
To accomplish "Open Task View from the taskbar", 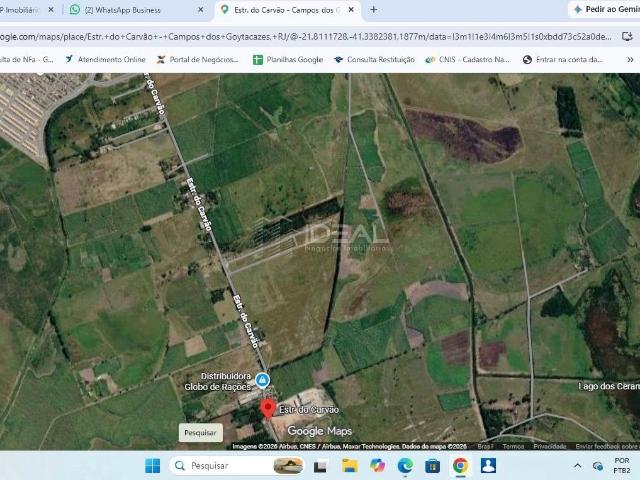I will [x=320, y=466].
